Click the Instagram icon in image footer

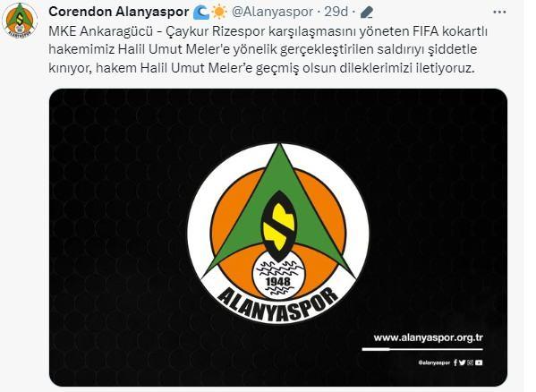[471, 362]
